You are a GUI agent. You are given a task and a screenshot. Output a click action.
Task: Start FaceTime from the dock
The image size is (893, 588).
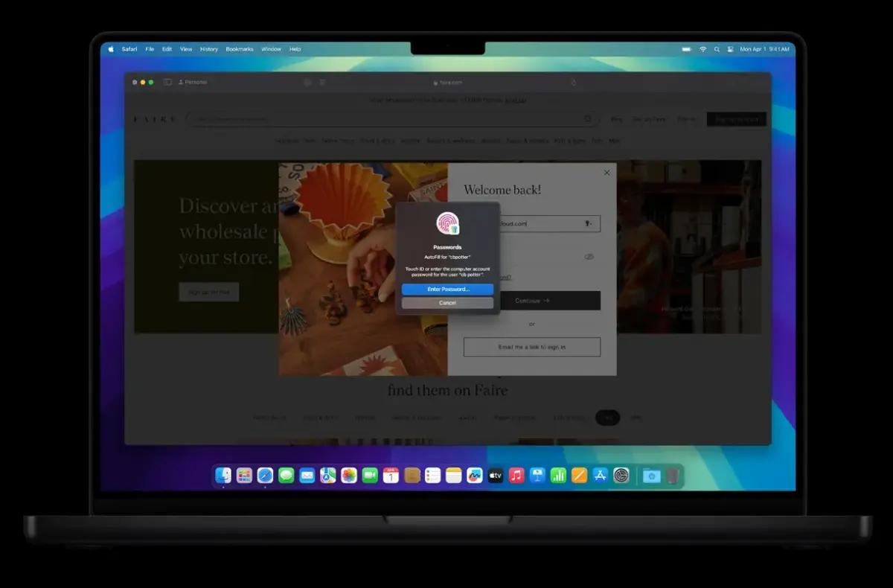click(370, 476)
